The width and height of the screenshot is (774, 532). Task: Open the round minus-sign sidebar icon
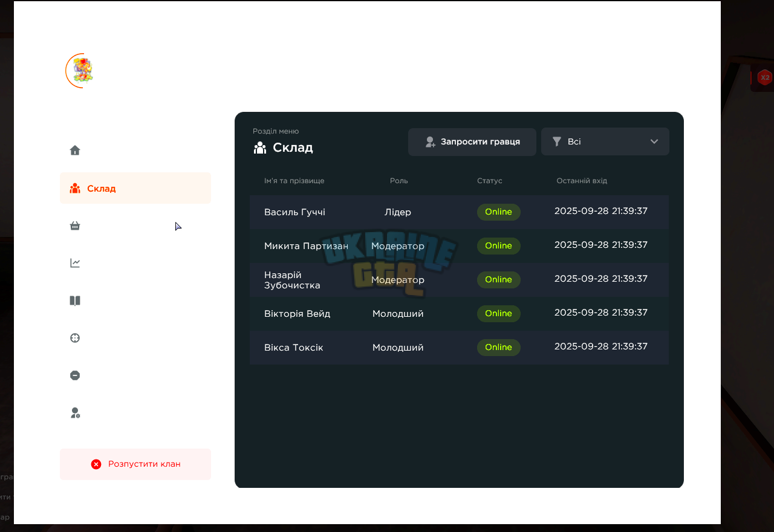click(75, 375)
